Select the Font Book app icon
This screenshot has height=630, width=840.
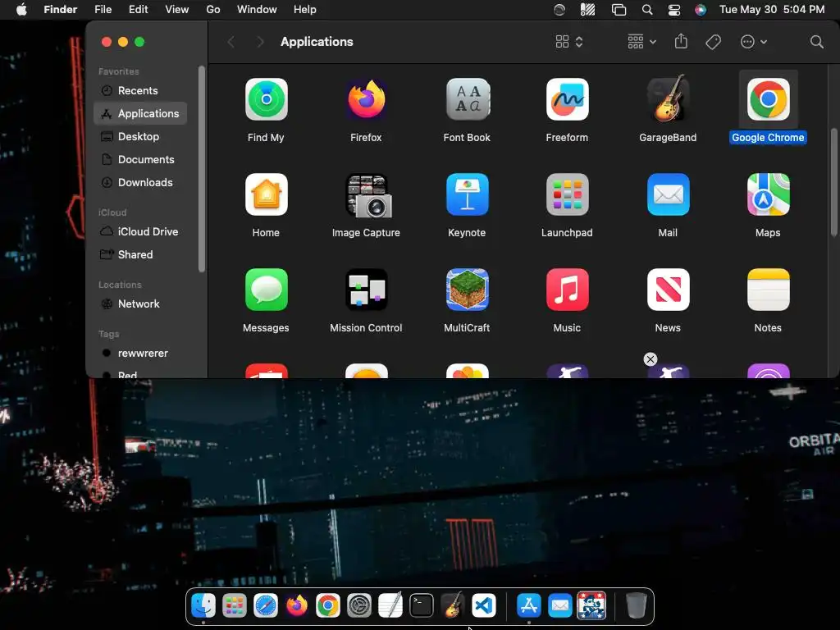(467, 99)
